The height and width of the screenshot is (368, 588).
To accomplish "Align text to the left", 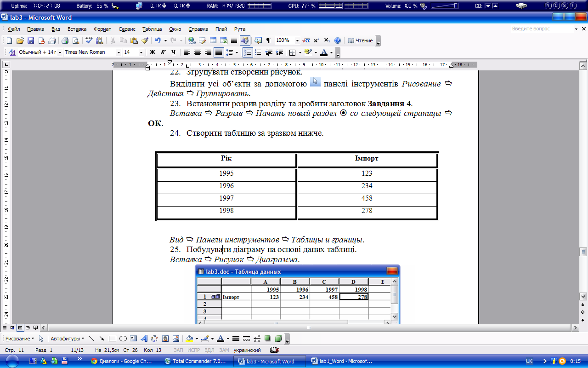I will [187, 52].
